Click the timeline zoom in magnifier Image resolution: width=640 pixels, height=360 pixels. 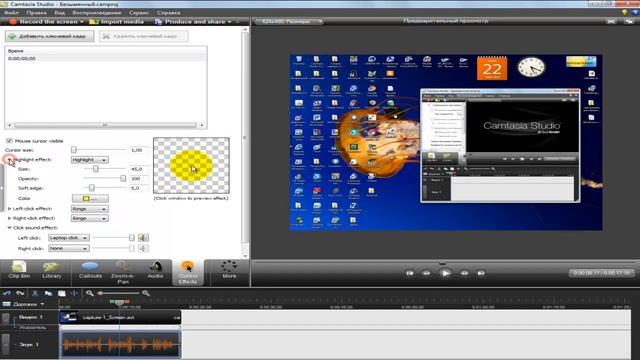(x=146, y=293)
